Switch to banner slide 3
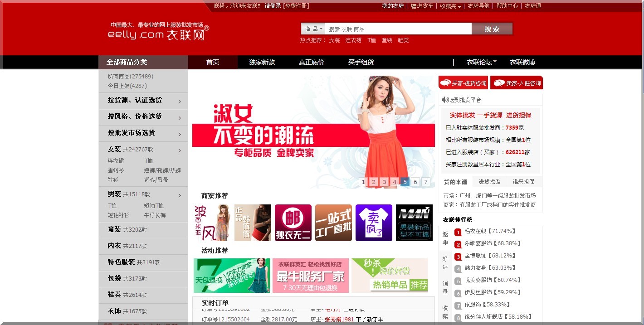 pyautogui.click(x=384, y=182)
